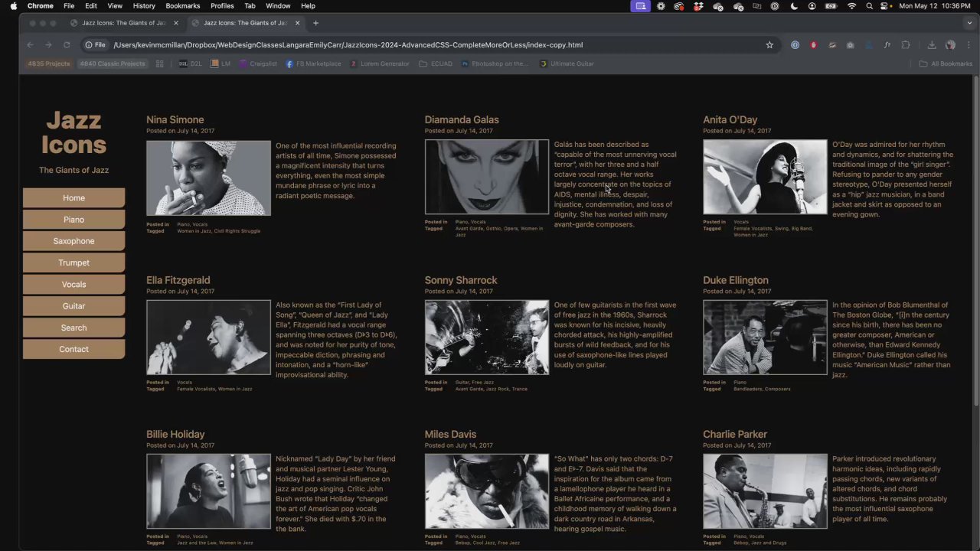Image resolution: width=980 pixels, height=551 pixels.
Task: Toggle Do Not Disturb moon icon
Action: tap(794, 6)
